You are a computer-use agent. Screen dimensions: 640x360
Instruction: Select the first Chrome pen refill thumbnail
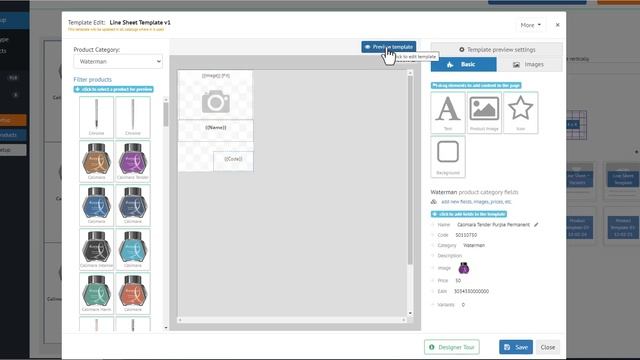tap(96, 117)
